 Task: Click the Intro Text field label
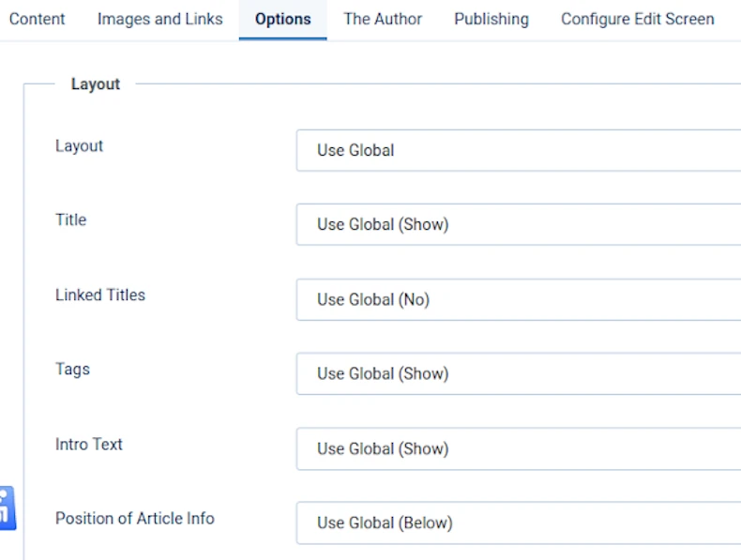(89, 445)
